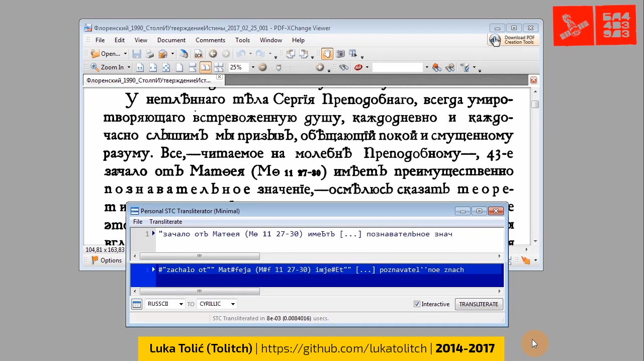Click the Zoom In tool

pos(108,67)
